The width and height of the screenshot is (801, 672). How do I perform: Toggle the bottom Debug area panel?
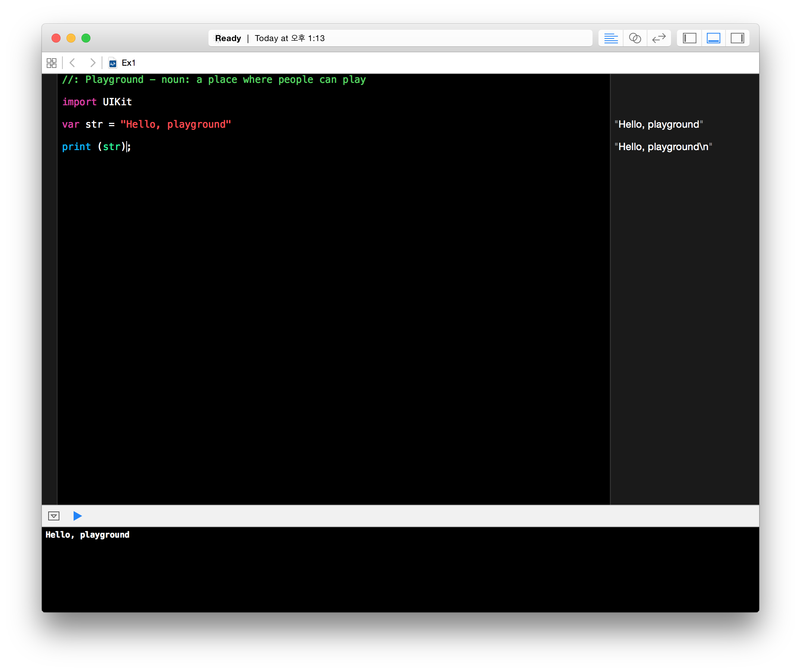click(713, 38)
